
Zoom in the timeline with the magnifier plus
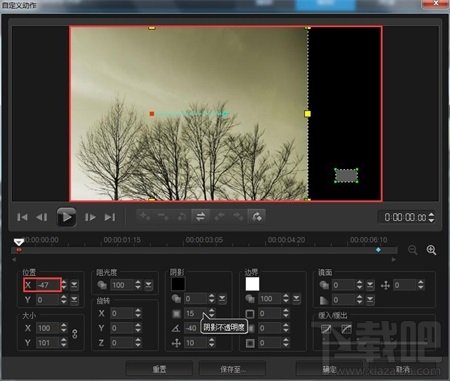coord(431,250)
